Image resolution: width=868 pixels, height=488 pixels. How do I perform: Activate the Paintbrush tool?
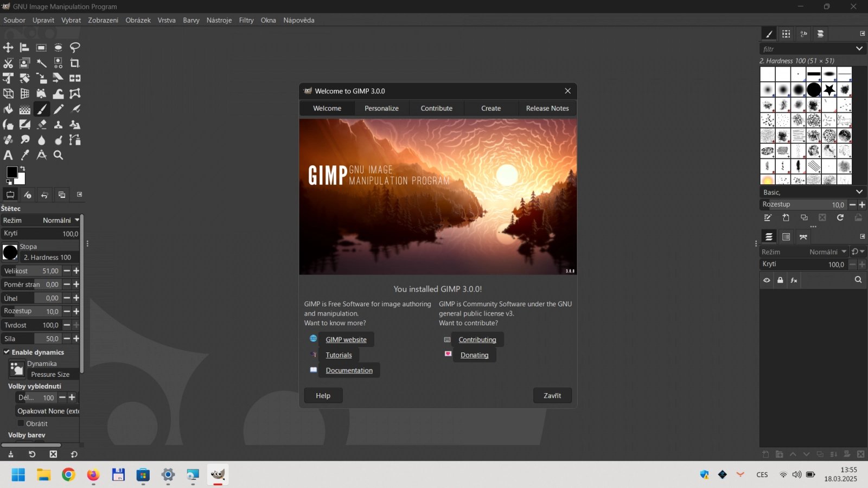pos(41,109)
